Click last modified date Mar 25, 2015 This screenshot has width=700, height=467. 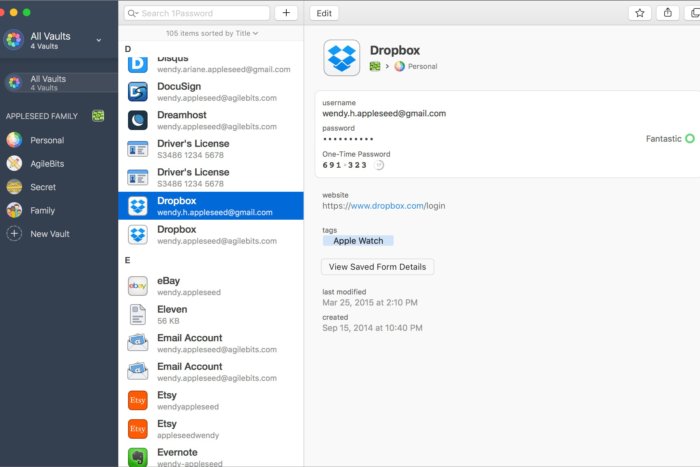pos(370,302)
